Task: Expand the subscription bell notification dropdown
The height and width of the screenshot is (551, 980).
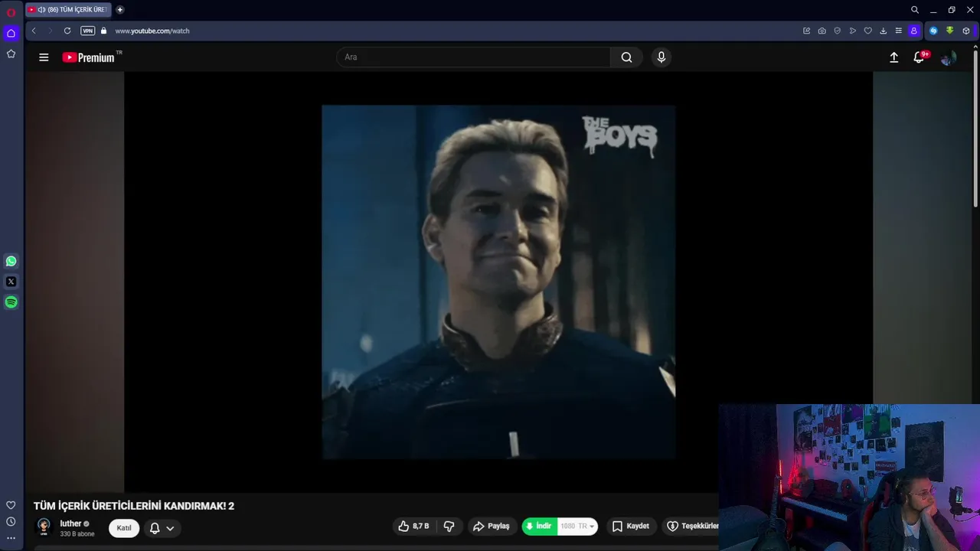Action: pos(162,528)
